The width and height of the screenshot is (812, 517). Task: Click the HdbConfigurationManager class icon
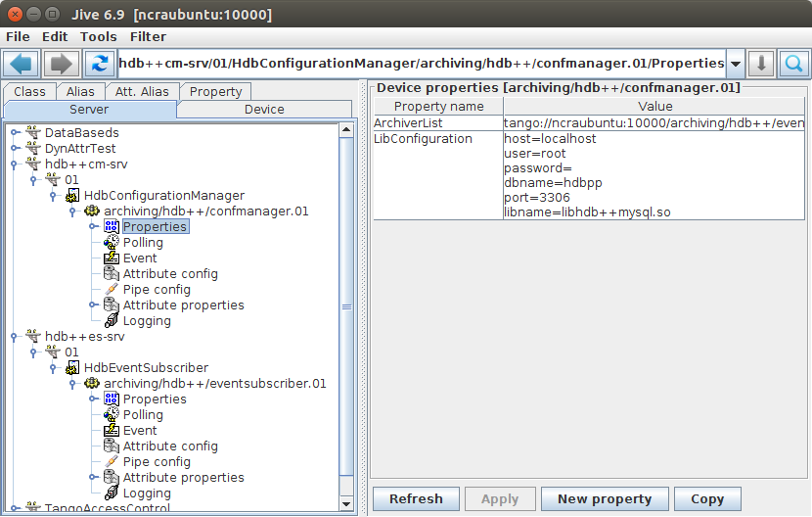(72, 196)
